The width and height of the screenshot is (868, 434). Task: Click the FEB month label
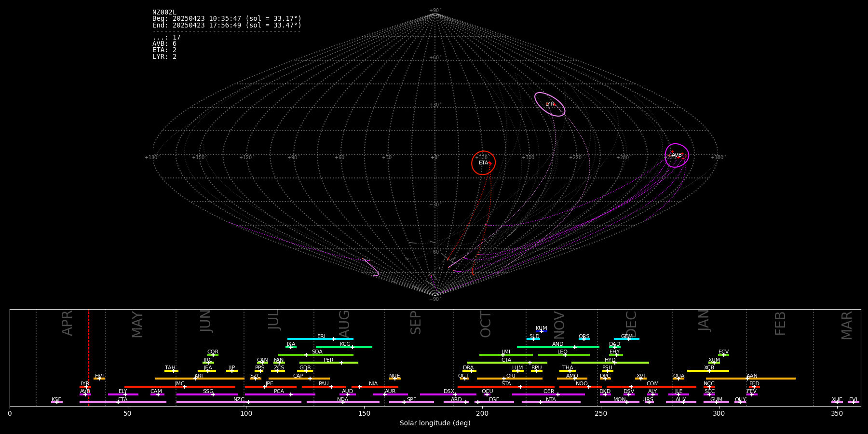point(780,324)
